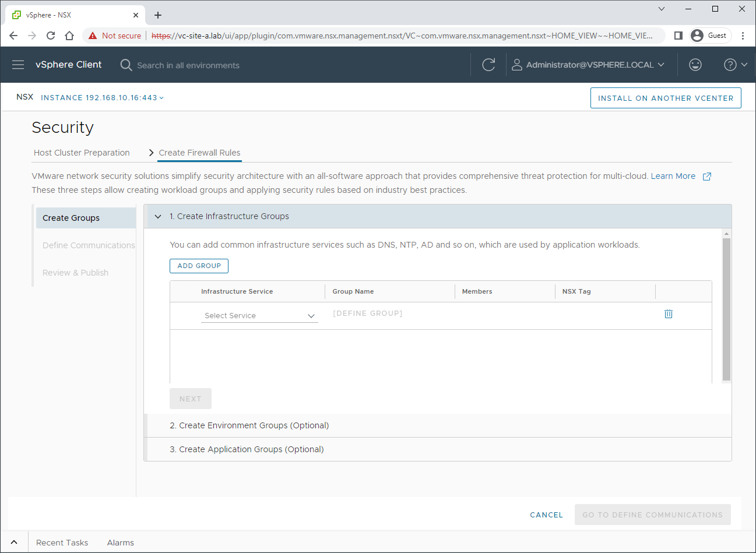The height and width of the screenshot is (553, 756).
Task: Click the CANCEL button
Action: point(546,515)
